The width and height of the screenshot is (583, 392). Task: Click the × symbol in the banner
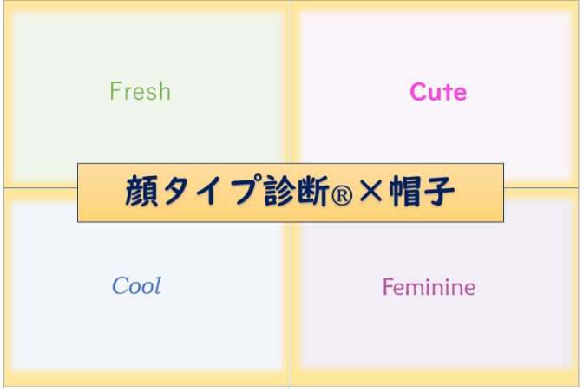click(x=371, y=191)
